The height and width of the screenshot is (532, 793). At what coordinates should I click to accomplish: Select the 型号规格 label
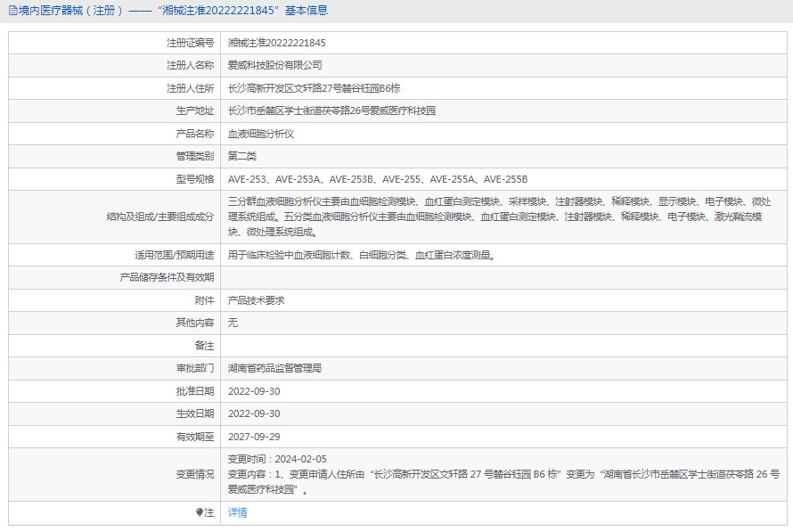tap(195, 179)
